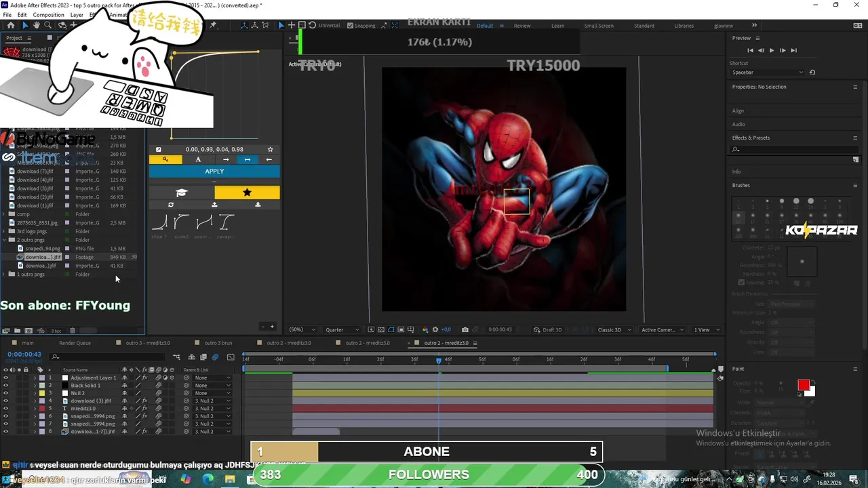Viewport: 868px width, 488px height.
Task: Open the Classic 3D renderer dropdown
Action: point(614,330)
